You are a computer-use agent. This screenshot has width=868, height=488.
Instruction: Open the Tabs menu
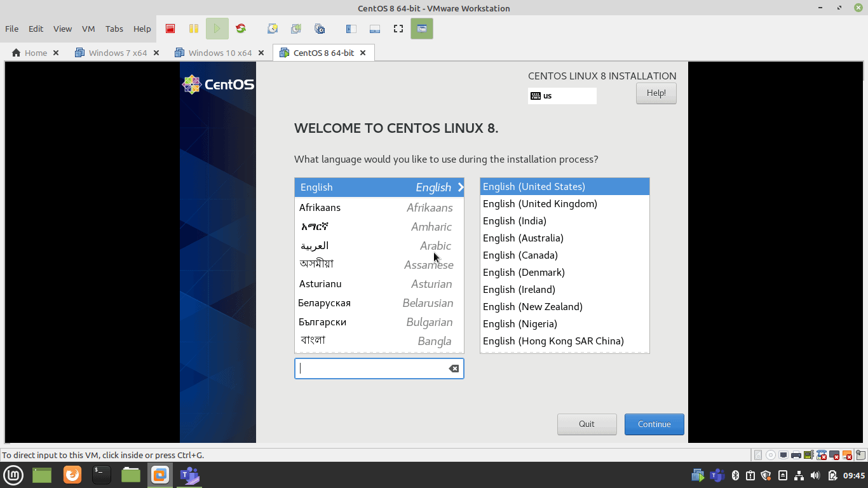(114, 29)
